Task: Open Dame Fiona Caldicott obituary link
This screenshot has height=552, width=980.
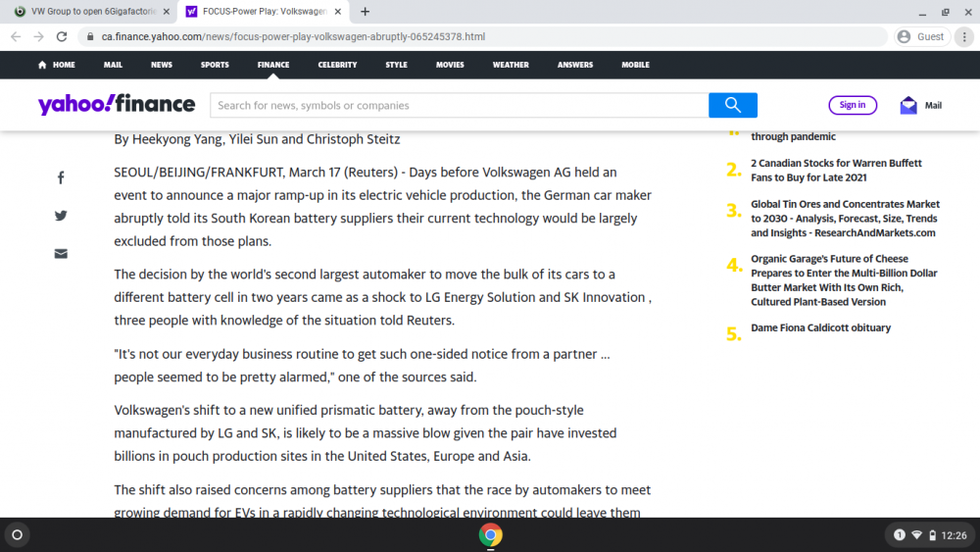Action: 820,327
